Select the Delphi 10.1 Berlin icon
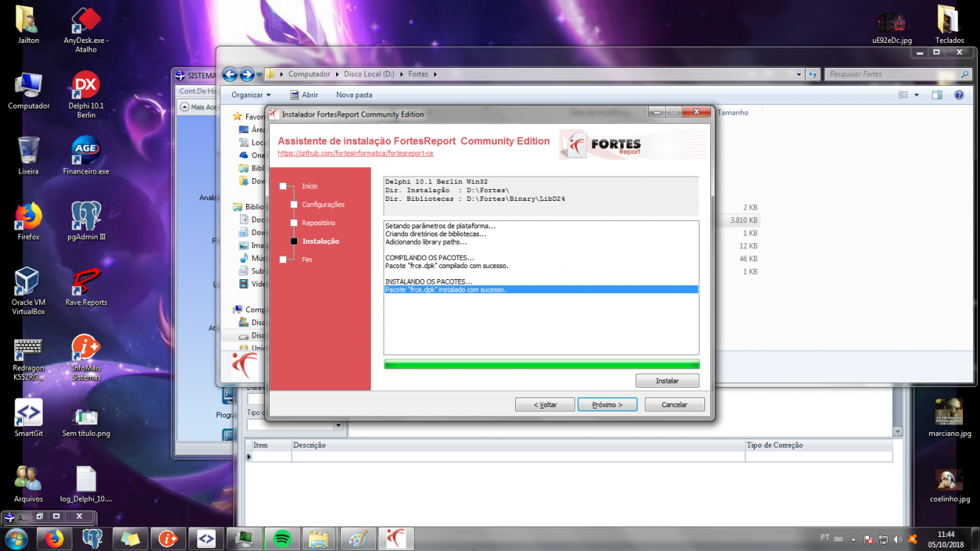 coord(86,95)
